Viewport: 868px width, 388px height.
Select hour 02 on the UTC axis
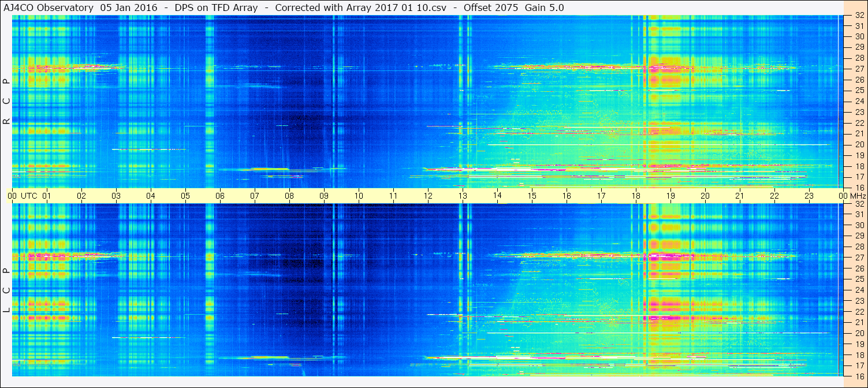point(81,196)
